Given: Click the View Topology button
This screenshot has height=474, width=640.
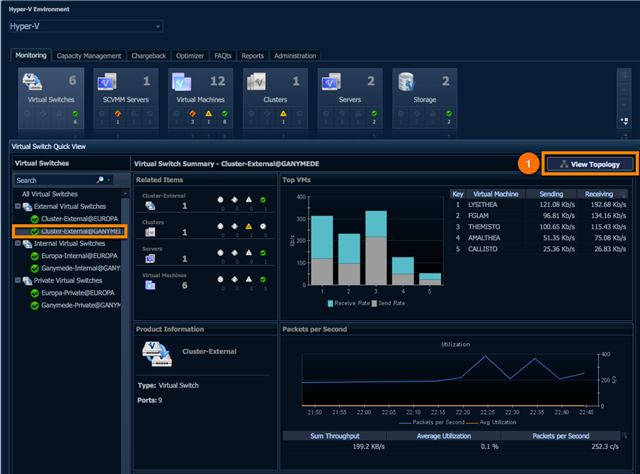Looking at the screenshot, I should coord(590,164).
